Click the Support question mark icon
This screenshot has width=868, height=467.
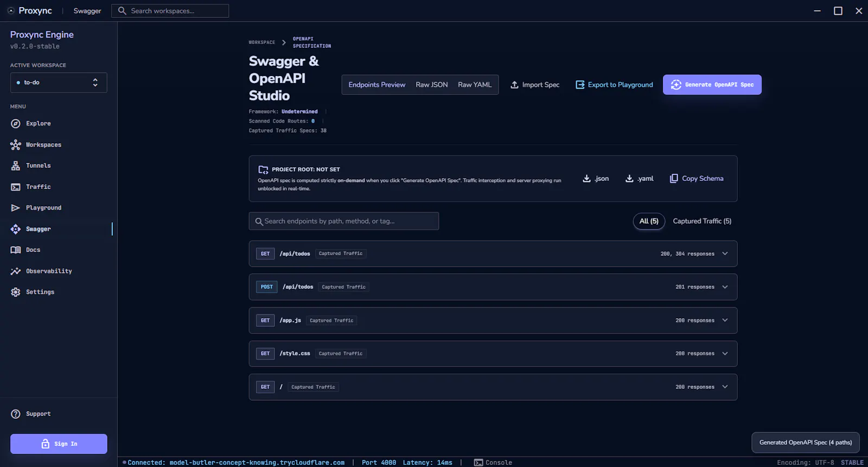(x=16, y=414)
